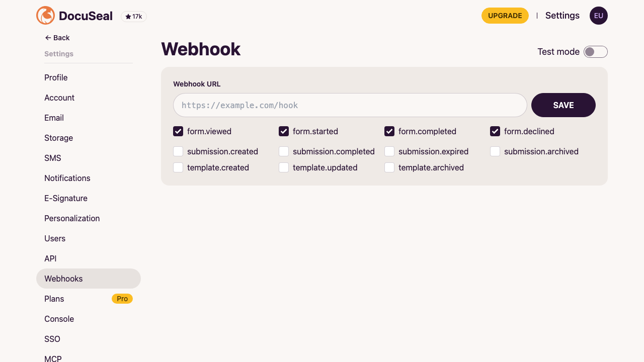Open the MCP sidebar item
The image size is (644, 362).
[89, 356]
